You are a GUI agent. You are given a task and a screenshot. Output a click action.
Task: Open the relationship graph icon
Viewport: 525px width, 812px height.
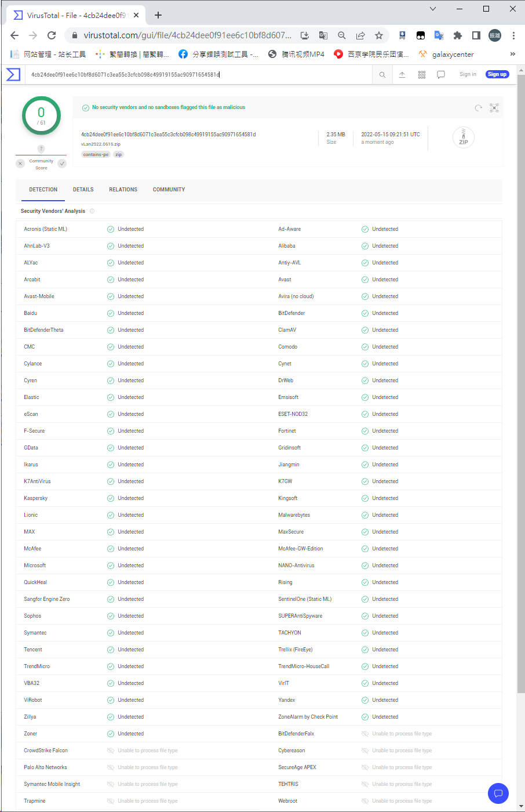tap(494, 108)
